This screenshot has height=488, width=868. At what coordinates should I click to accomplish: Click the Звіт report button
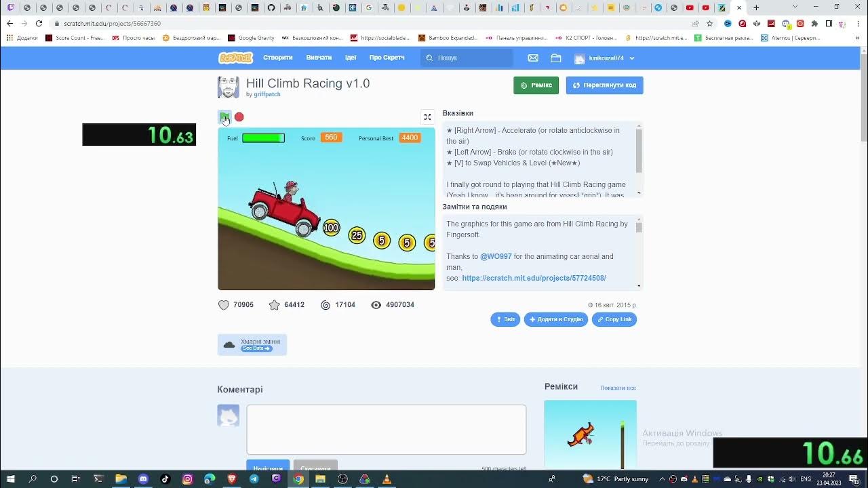click(x=505, y=319)
